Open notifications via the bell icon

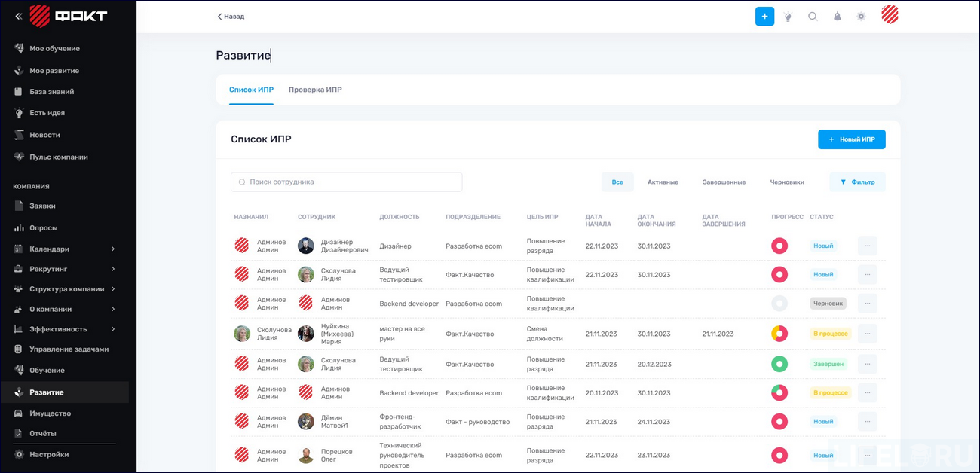pyautogui.click(x=837, y=16)
